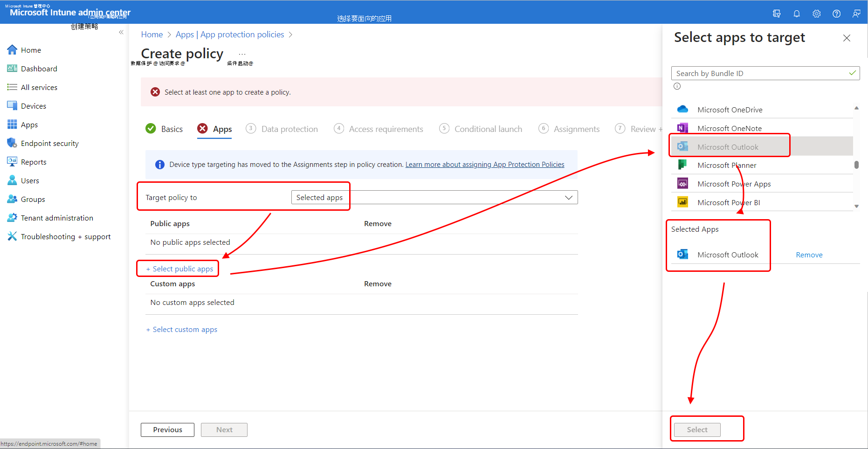
Task: Go to the Apps step tab
Action: [x=214, y=129]
